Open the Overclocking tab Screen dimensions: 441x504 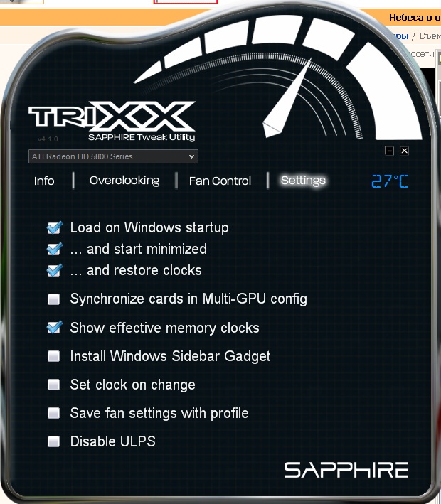[x=124, y=181]
